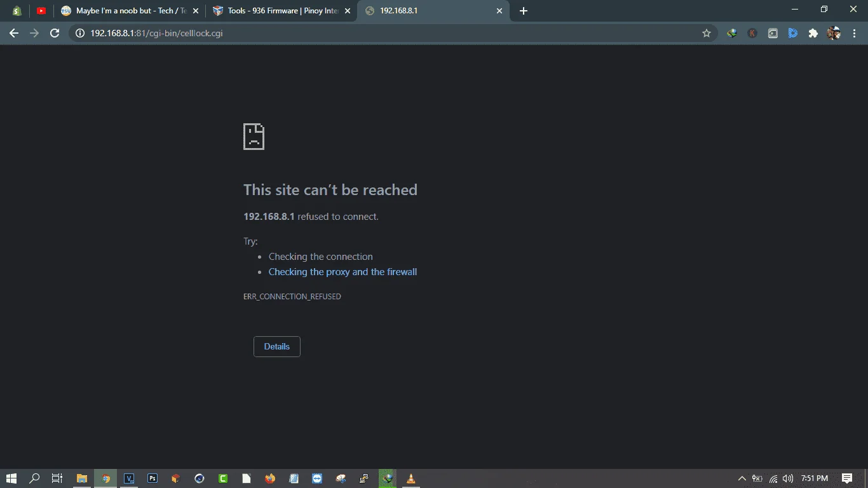Open VLC media player from the taskbar
868x488 pixels.
(411, 478)
